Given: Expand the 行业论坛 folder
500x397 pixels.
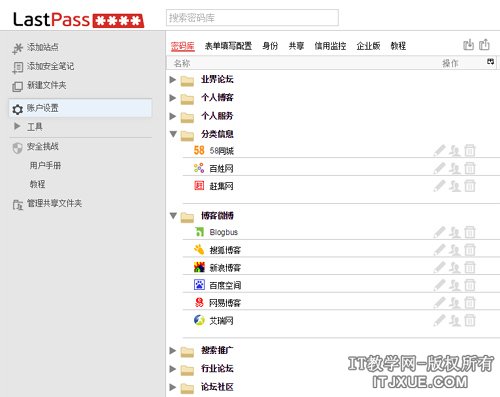Looking at the screenshot, I should pos(173,369).
